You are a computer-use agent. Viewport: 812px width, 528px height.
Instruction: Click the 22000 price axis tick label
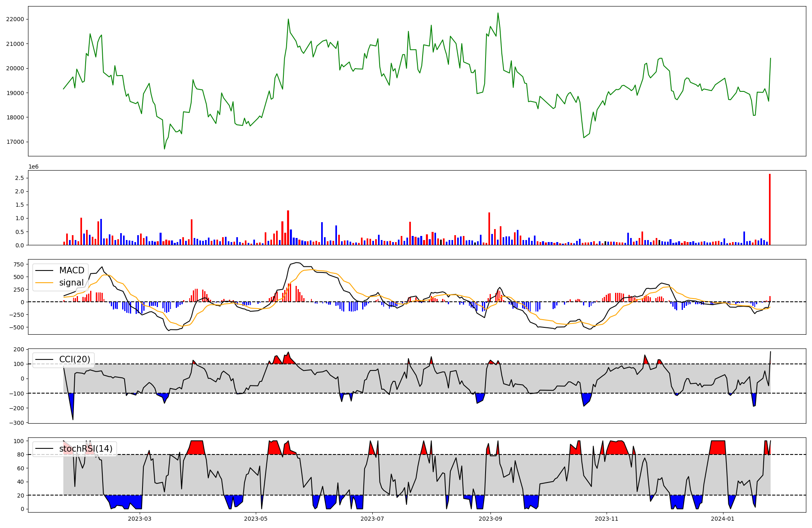(15, 19)
